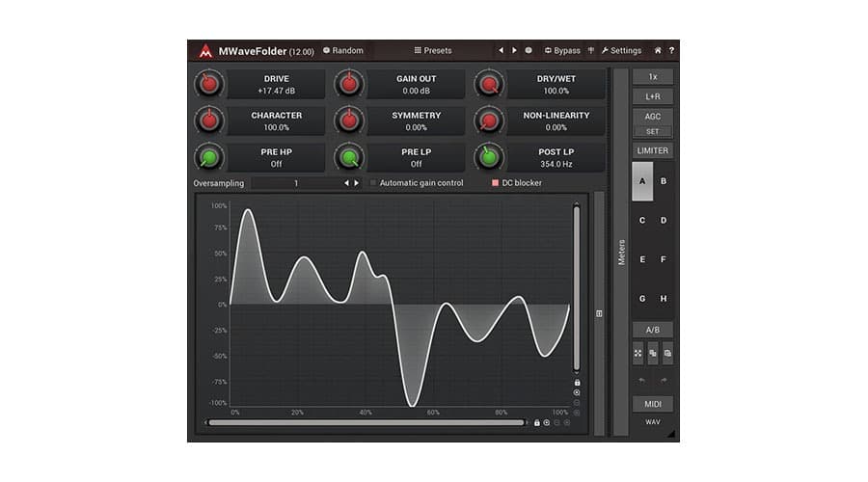868x482 pixels.
Task: Click the GAIN OUT 0.00 dB value field
Action: [x=417, y=84]
